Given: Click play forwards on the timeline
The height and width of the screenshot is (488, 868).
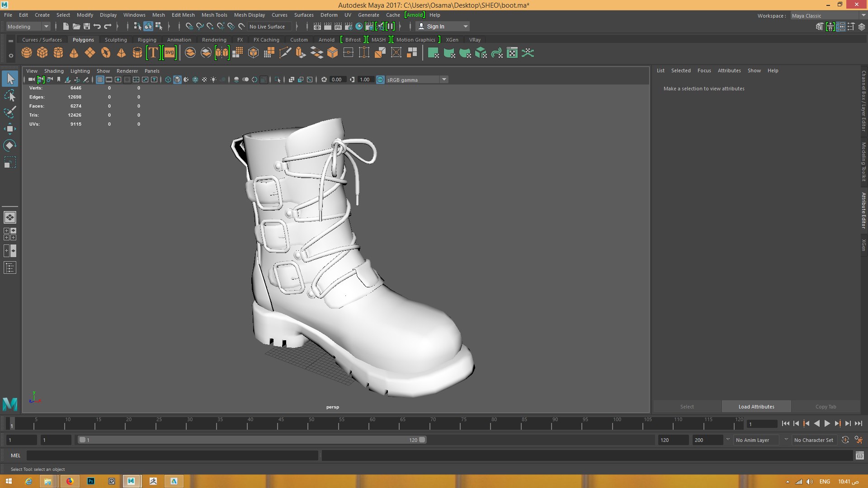Looking at the screenshot, I should (x=827, y=423).
